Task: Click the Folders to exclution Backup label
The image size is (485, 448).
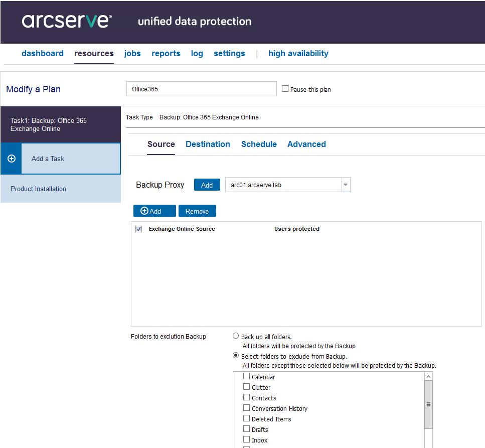Action: click(x=168, y=337)
